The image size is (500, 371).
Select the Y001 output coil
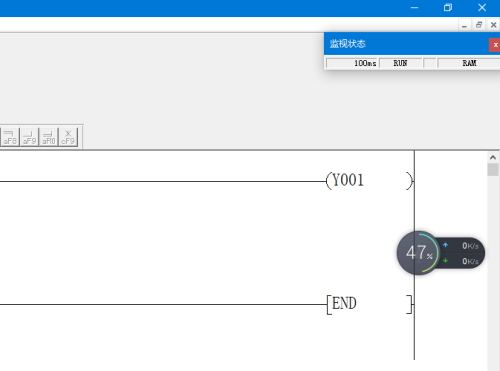point(369,181)
